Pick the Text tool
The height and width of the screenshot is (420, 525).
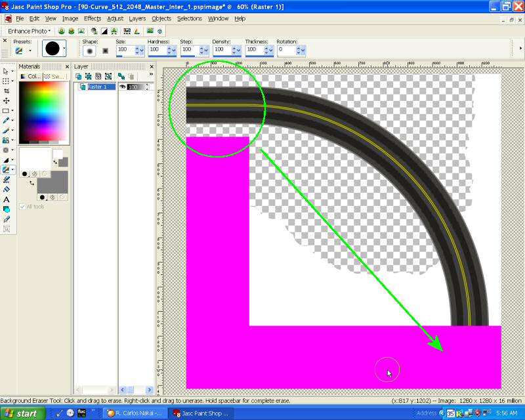click(x=7, y=199)
